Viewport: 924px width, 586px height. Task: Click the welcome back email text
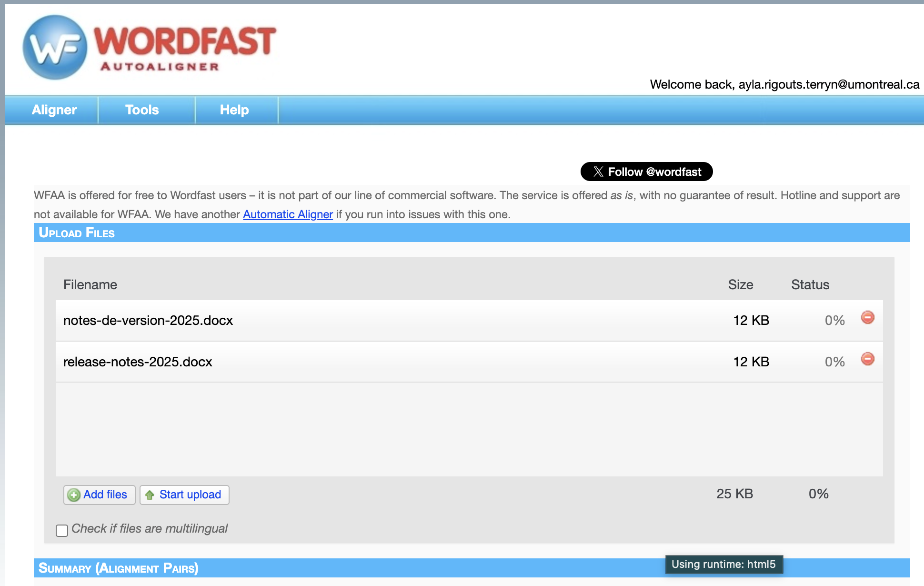click(x=784, y=84)
